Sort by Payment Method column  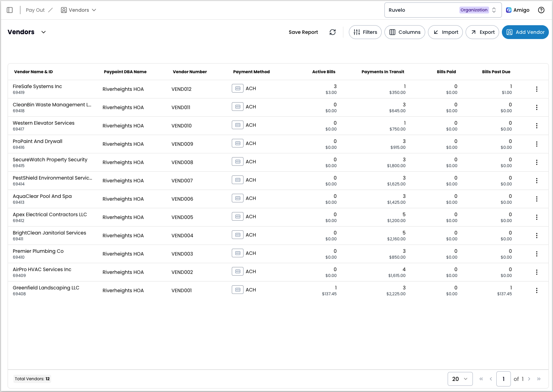[251, 72]
